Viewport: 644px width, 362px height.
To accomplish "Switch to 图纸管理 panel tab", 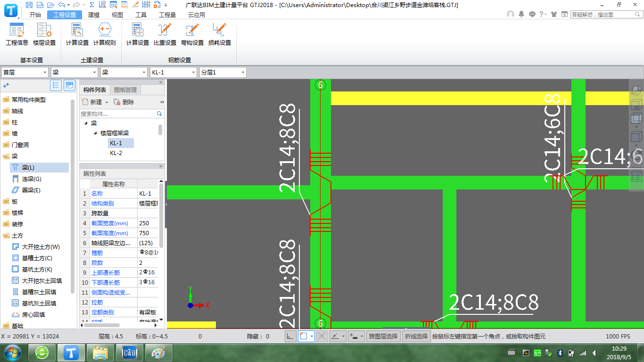I will (x=125, y=90).
